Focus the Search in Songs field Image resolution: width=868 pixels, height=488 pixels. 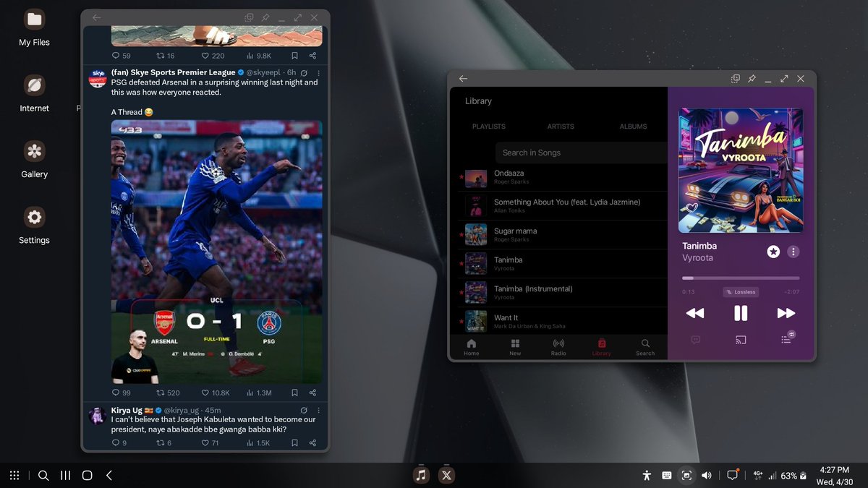point(582,153)
